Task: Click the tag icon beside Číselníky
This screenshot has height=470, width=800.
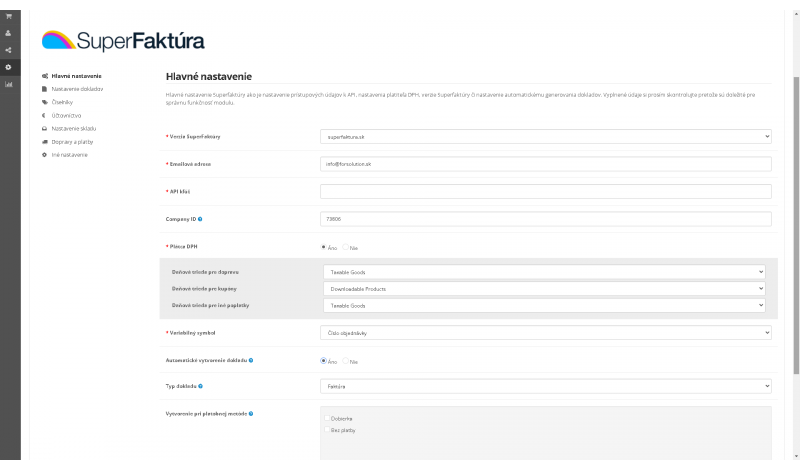Action: tap(45, 102)
